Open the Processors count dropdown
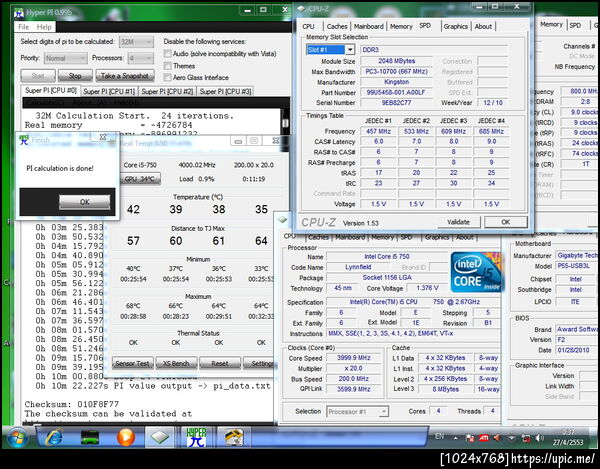The width and height of the screenshot is (600, 469). coord(140,58)
